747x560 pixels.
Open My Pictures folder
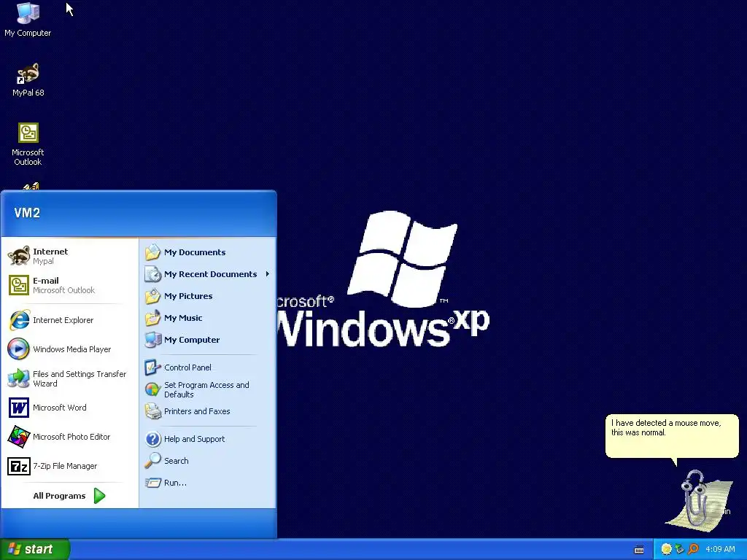[208, 296]
